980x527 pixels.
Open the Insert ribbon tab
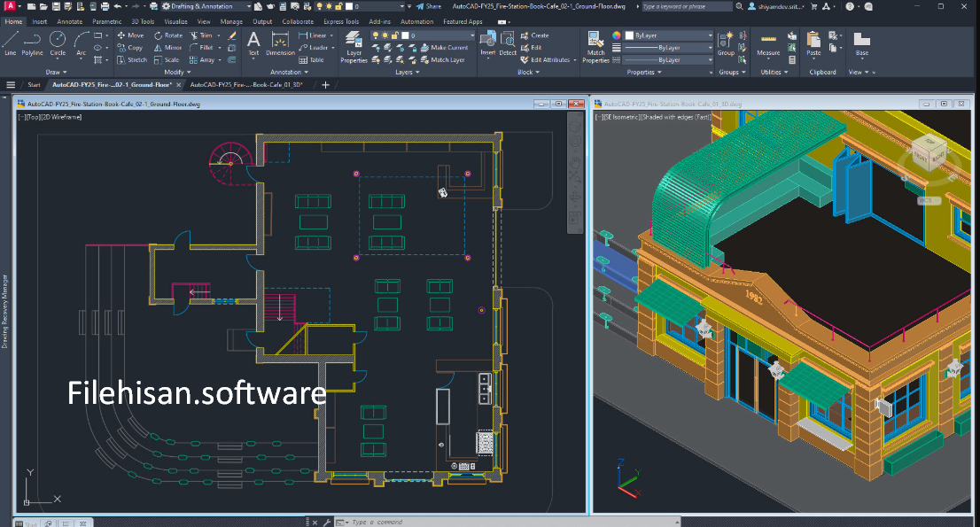tap(39, 21)
